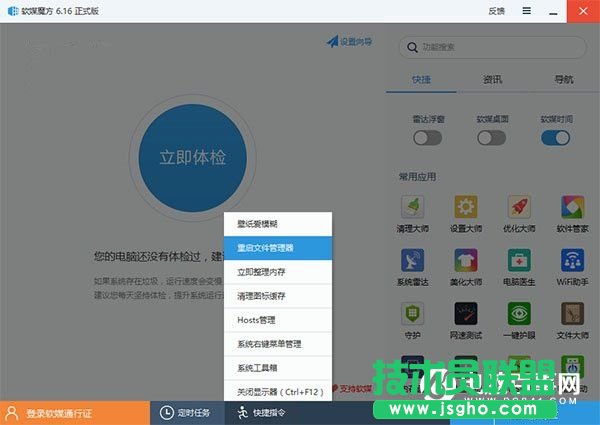Click the big 立即体检 round button
Image resolution: width=600 pixels, height=425 pixels.
pyautogui.click(x=192, y=158)
